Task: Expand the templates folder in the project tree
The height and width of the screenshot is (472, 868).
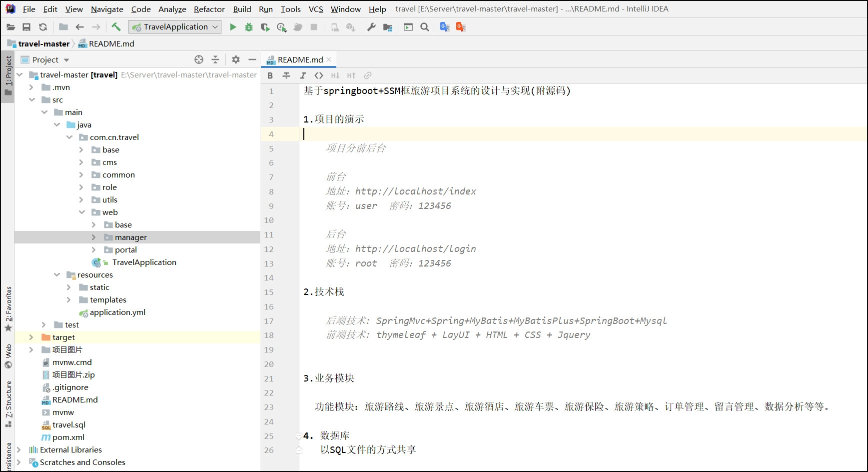Action: tap(69, 299)
